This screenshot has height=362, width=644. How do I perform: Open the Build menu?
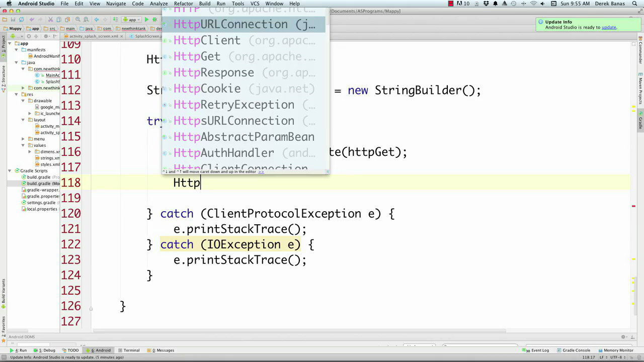tap(205, 4)
